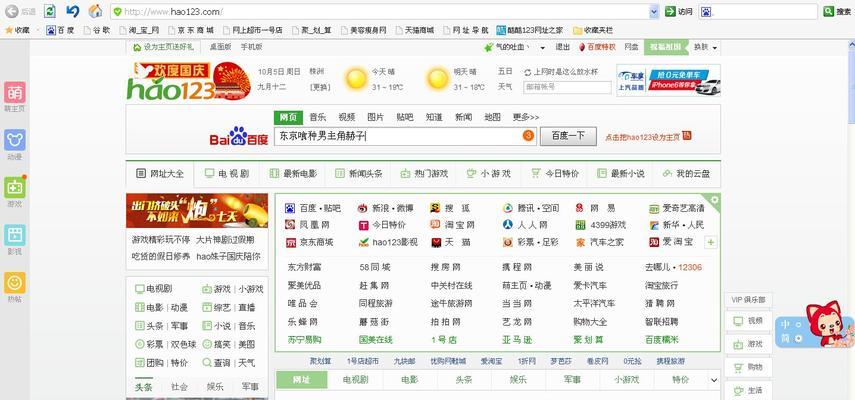Click the green 祝福祖国 banner button

tap(665, 47)
